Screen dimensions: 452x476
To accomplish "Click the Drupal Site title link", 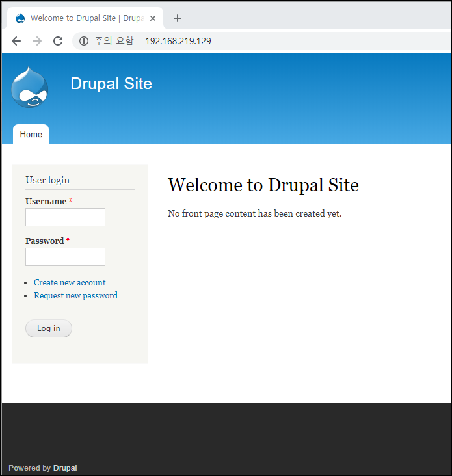I will click(111, 83).
